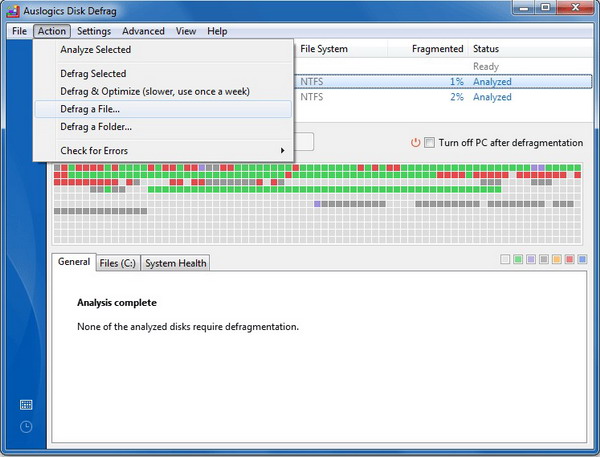Open the File menu
The width and height of the screenshot is (600, 457).
20,31
